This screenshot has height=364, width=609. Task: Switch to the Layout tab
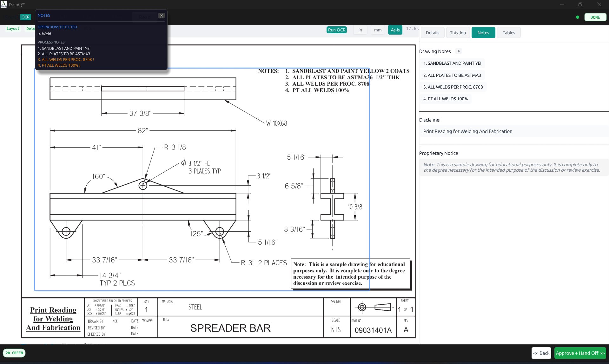click(13, 28)
